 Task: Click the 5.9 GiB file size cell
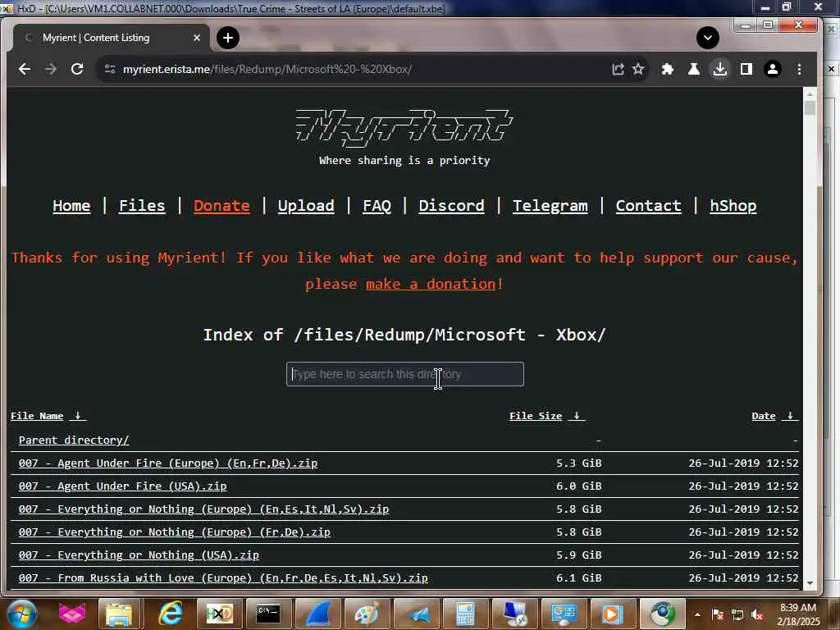tap(578, 555)
